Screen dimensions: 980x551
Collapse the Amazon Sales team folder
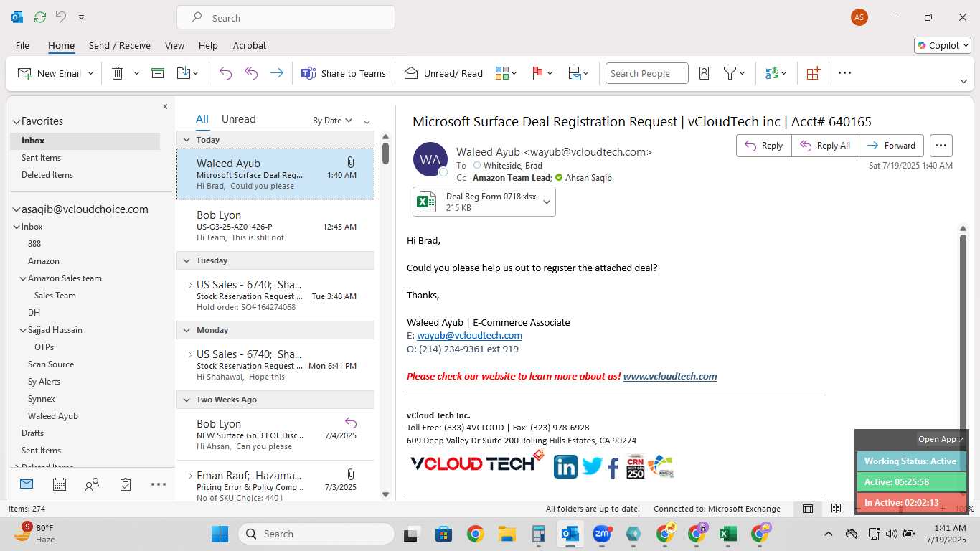tap(23, 278)
